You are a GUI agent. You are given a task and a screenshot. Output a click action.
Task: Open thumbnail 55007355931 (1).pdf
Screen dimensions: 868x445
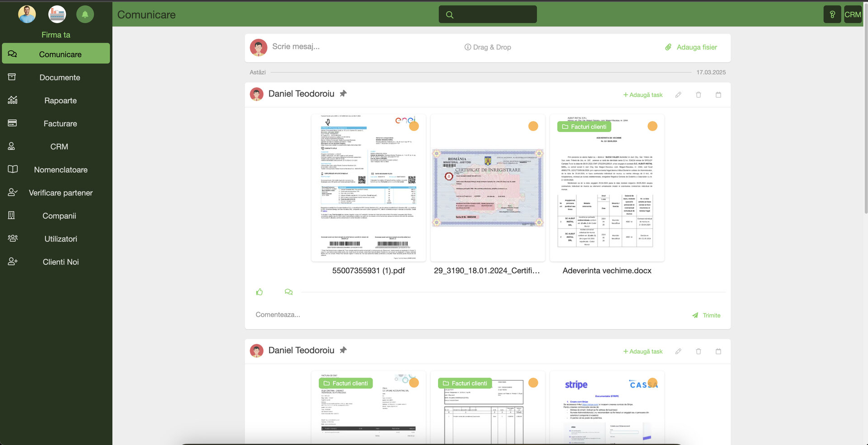(368, 188)
